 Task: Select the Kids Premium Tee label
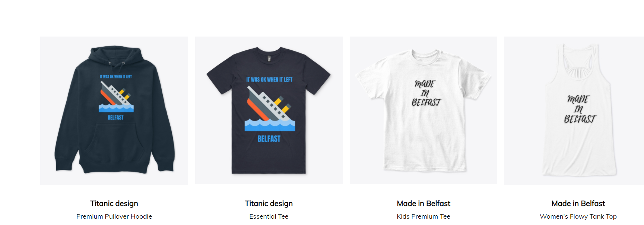pyautogui.click(x=423, y=216)
